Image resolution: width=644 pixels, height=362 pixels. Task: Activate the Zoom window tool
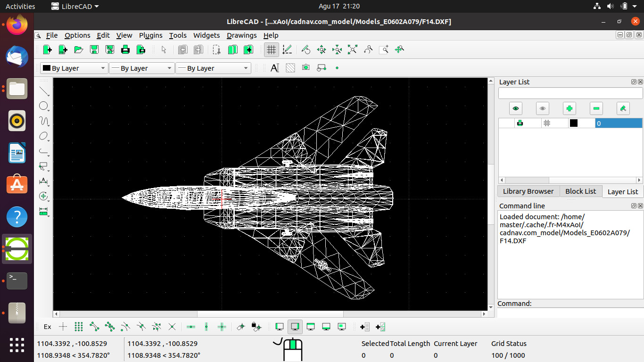coord(384,49)
